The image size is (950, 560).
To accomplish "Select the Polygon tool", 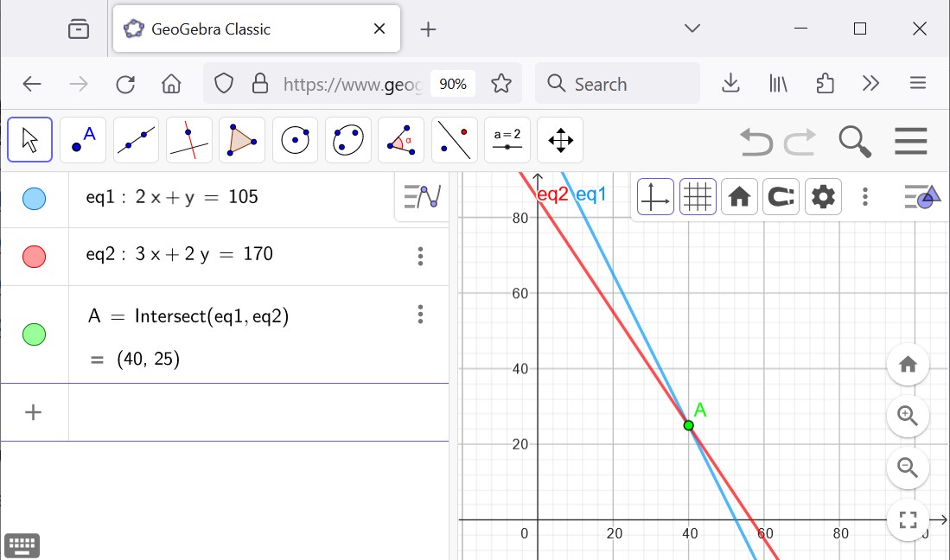I will tap(242, 140).
